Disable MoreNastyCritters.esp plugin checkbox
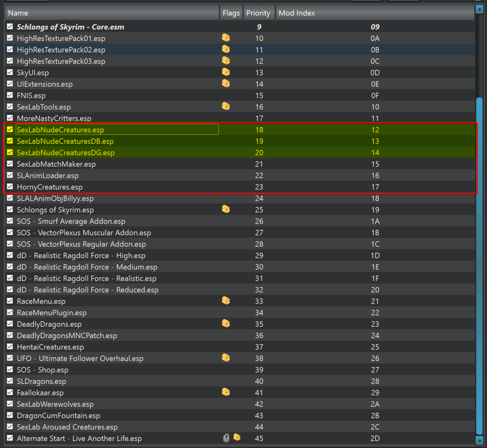 [10, 118]
